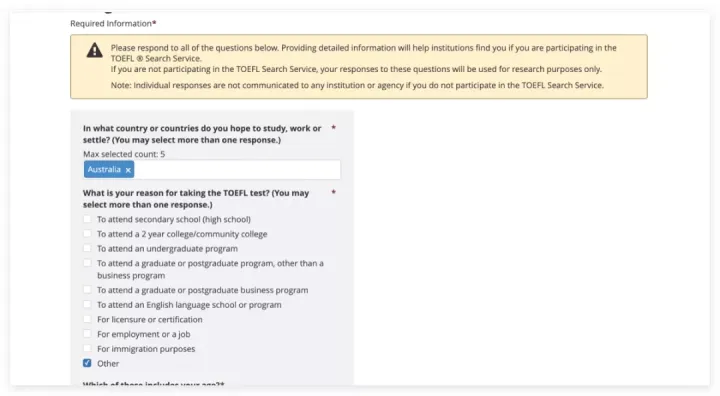Click the 'For licensure or certification' label
Screen dimensions: 720x396
(x=149, y=319)
